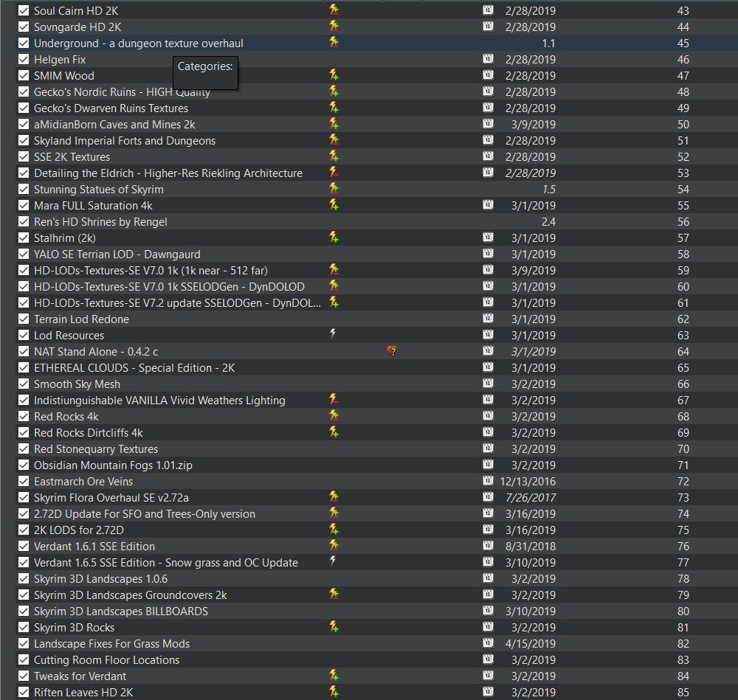Disable the Sovngarde HD 2K mod checkbox
Image resolution: width=738 pixels, height=700 pixels.
pyautogui.click(x=24, y=27)
